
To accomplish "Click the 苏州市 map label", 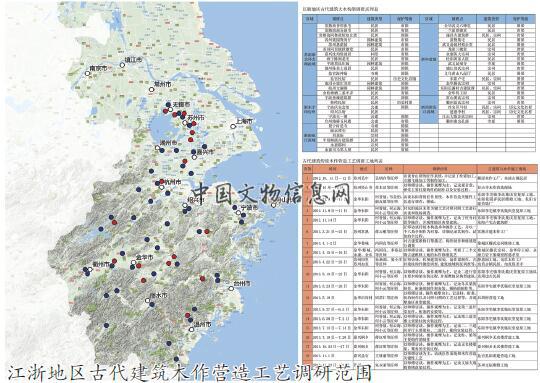I will click(196, 118).
